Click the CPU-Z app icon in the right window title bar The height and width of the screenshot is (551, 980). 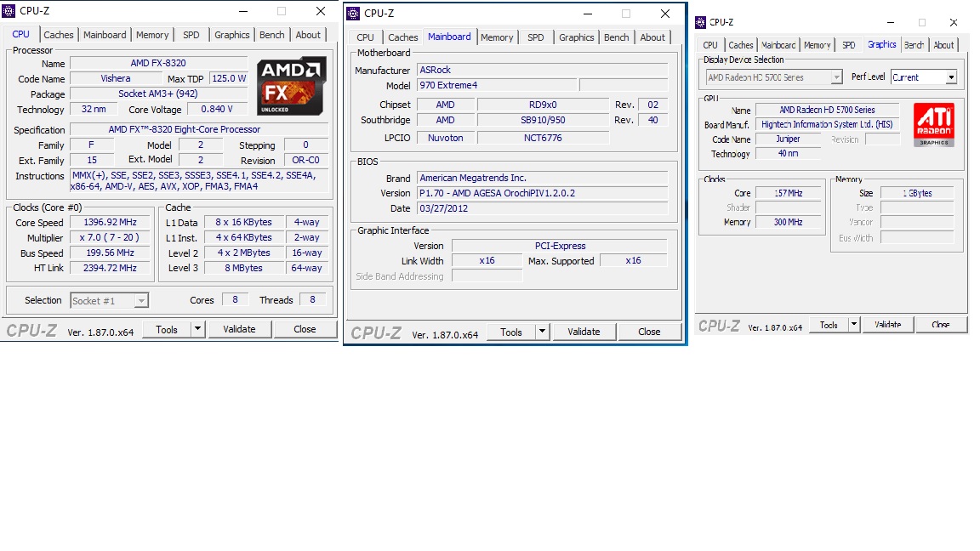click(701, 22)
